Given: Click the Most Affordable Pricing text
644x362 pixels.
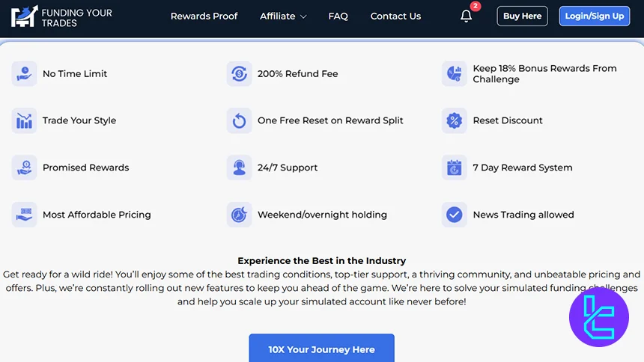Looking at the screenshot, I should [97, 215].
